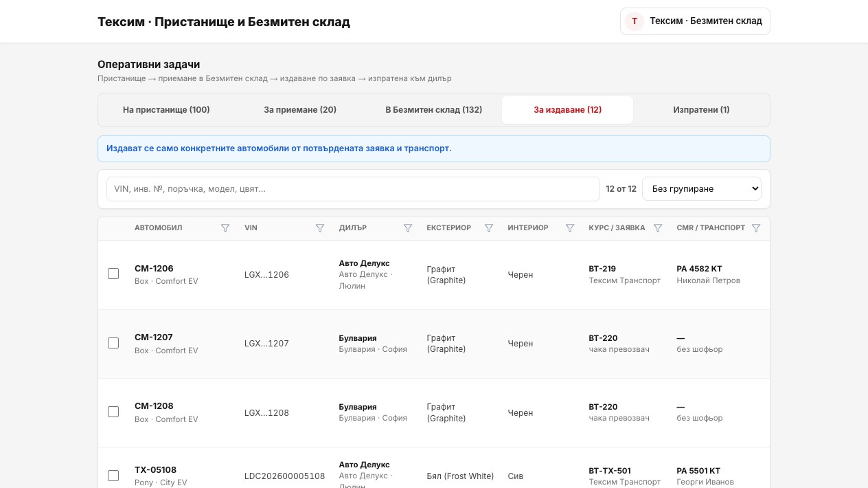Tick the checkbox for TX-05108
The width and height of the screenshot is (868, 488).
tap(113, 476)
